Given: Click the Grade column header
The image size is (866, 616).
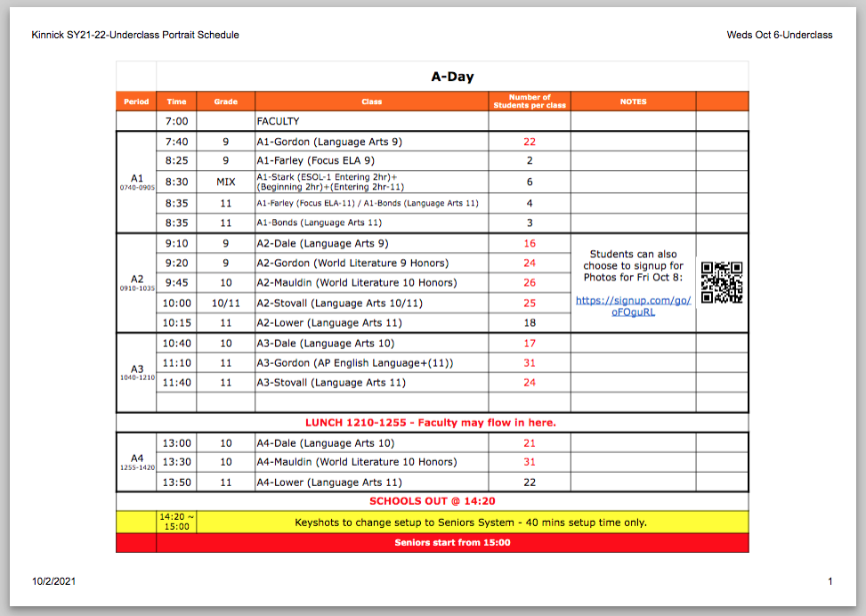Looking at the screenshot, I should (226, 101).
